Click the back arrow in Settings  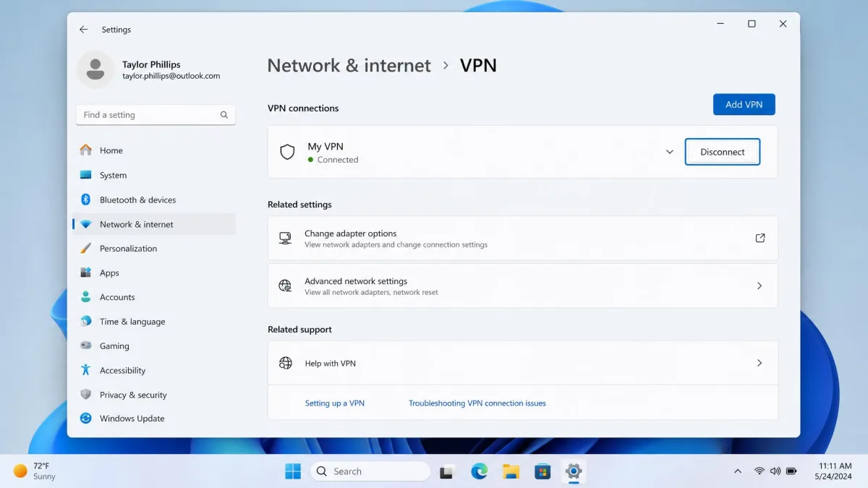84,30
